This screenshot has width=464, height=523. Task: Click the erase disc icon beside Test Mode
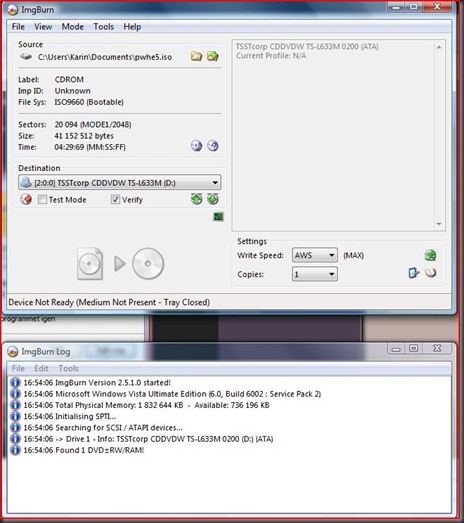tap(26, 199)
